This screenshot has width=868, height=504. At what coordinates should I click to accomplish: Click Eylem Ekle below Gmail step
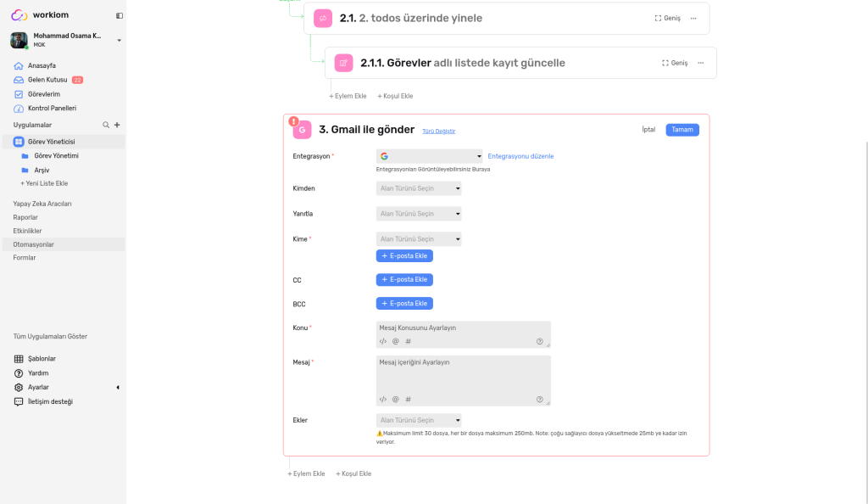click(306, 473)
